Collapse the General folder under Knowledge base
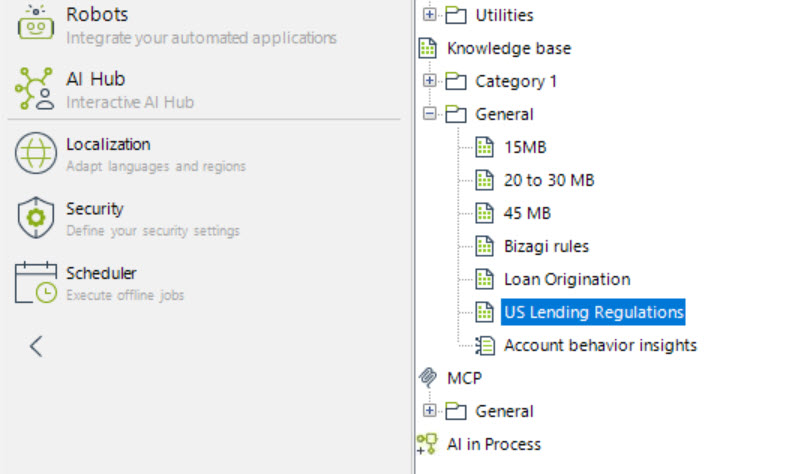812x474 pixels. coord(430,114)
